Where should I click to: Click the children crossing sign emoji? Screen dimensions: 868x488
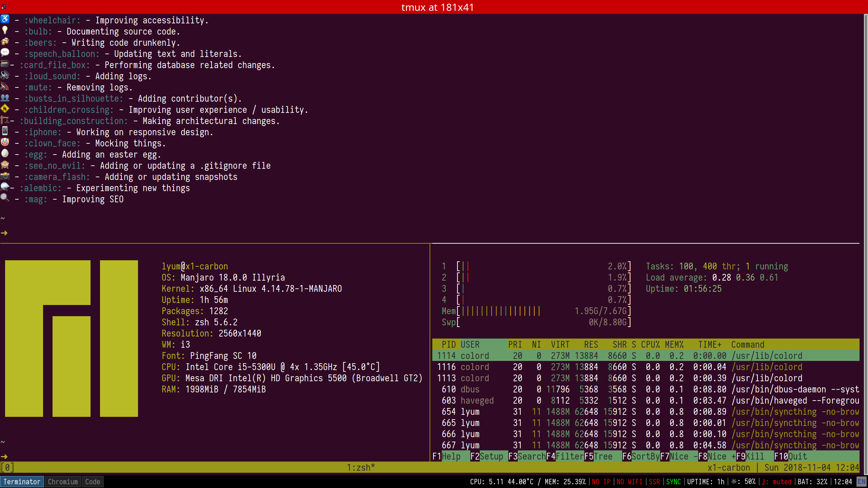(x=5, y=109)
